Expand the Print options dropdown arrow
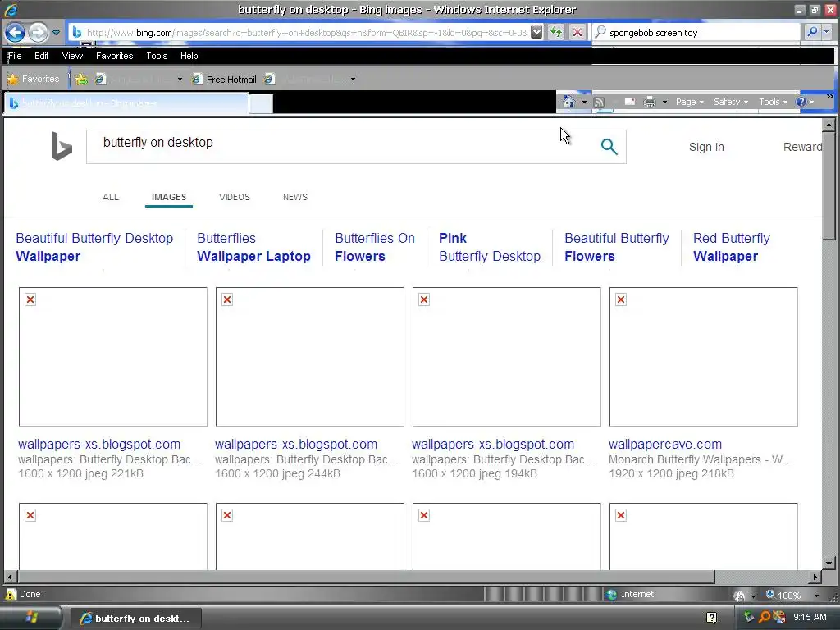This screenshot has height=630, width=840. click(664, 102)
